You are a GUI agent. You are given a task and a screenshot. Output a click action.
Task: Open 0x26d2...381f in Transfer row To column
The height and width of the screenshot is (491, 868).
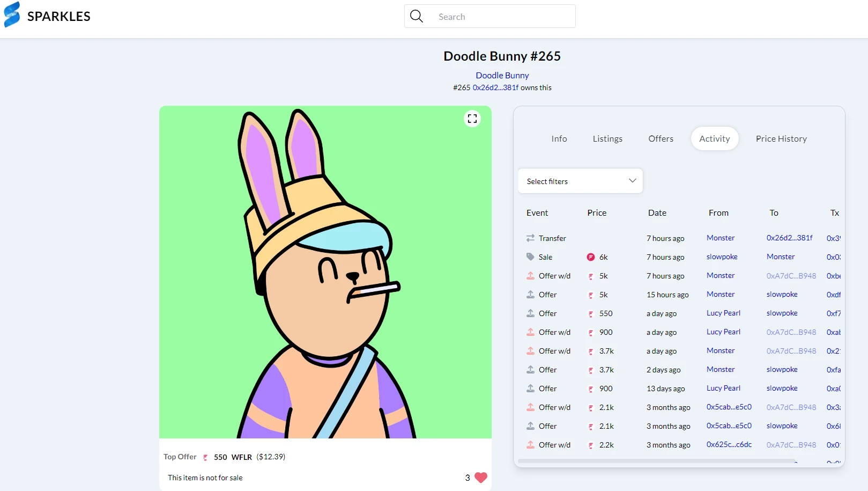point(789,238)
